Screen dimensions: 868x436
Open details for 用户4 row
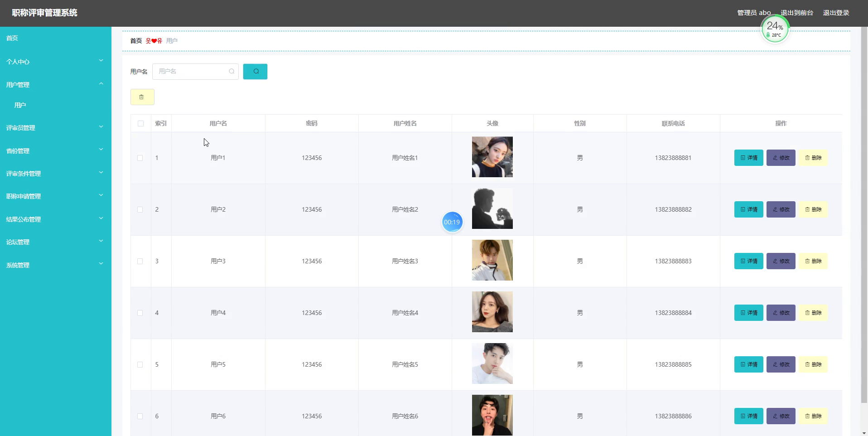coord(748,313)
